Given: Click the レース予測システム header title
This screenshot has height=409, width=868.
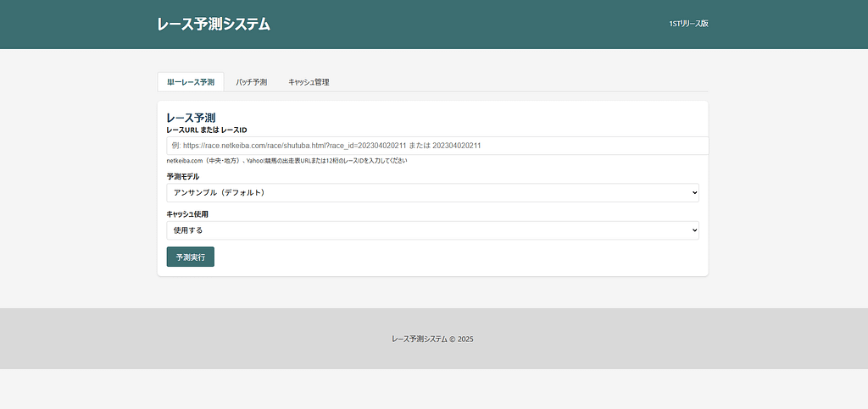Looking at the screenshot, I should point(214,25).
